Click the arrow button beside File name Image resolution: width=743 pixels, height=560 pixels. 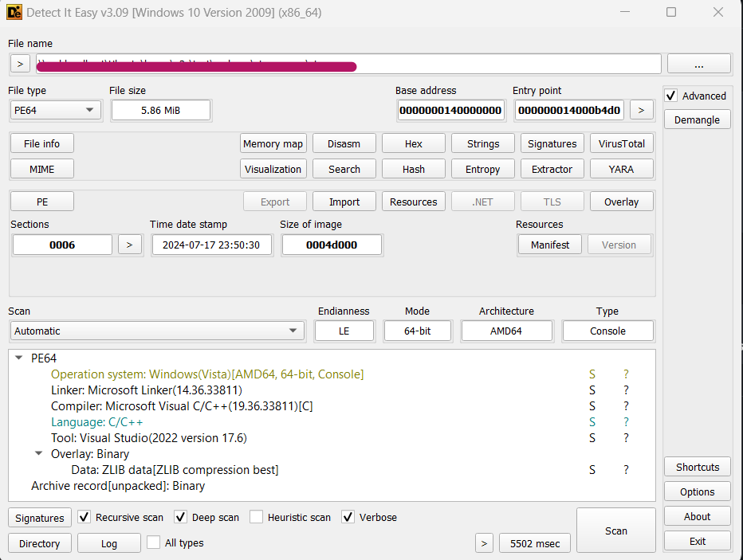(20, 64)
